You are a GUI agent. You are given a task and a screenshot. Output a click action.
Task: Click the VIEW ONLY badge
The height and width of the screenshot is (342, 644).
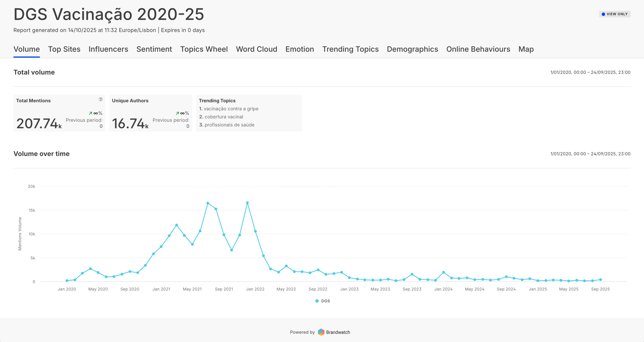tap(614, 14)
